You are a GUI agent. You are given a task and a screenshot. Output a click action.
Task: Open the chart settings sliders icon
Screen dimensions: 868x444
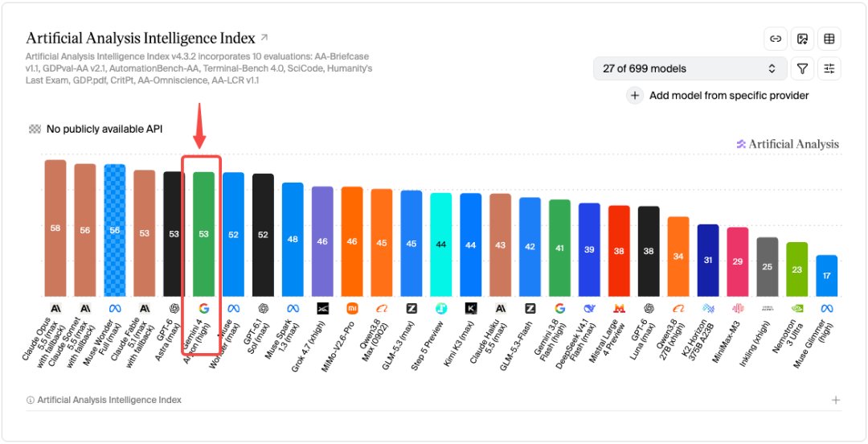(x=829, y=68)
